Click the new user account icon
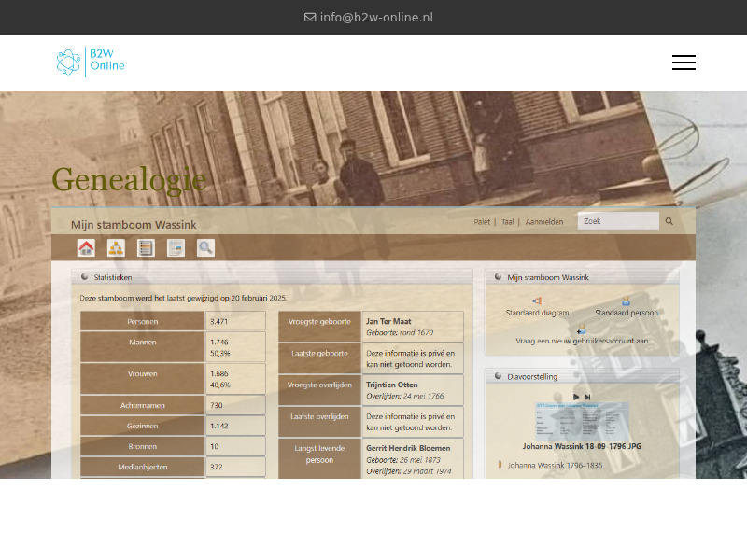Image resolution: width=747 pixels, height=560 pixels. (x=581, y=329)
